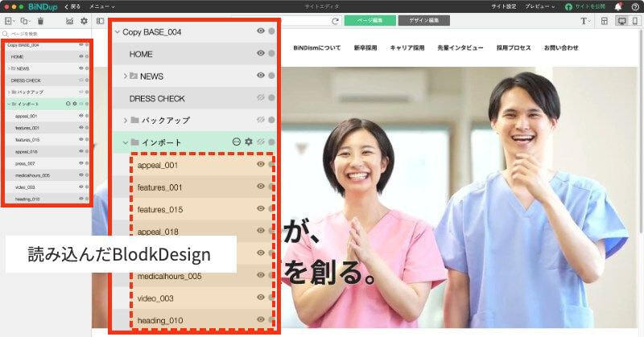Toggle visibility of features_001 in sidebar
Viewport: 644px width, 337px height.
(x=81, y=128)
